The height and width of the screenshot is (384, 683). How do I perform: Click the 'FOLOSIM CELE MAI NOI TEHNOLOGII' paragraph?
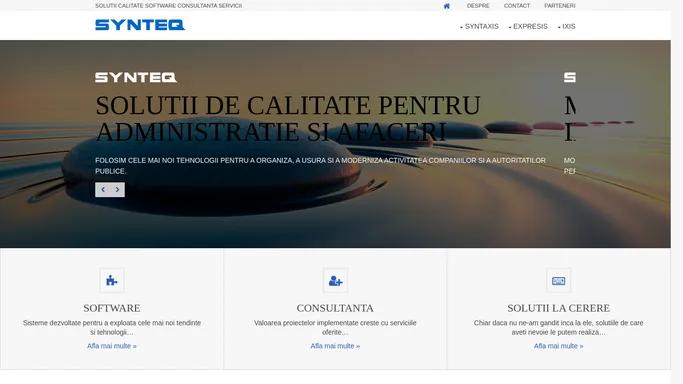click(x=320, y=166)
